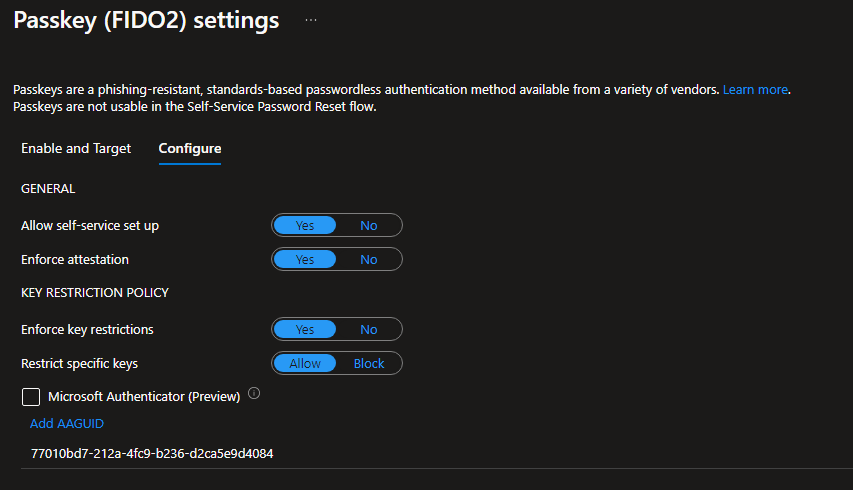Set Enforce key restrictions to Yes

coord(305,330)
